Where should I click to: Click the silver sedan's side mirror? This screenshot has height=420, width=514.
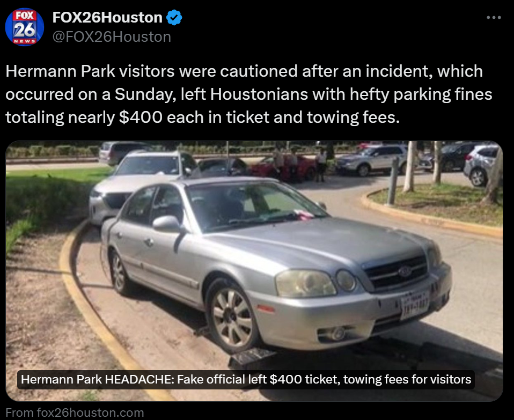167,224
